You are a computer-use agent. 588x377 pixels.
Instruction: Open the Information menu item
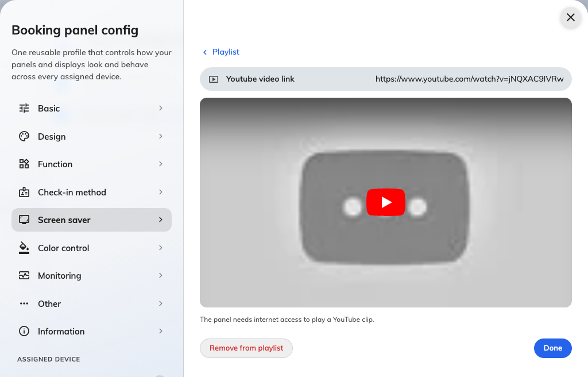[x=91, y=331]
